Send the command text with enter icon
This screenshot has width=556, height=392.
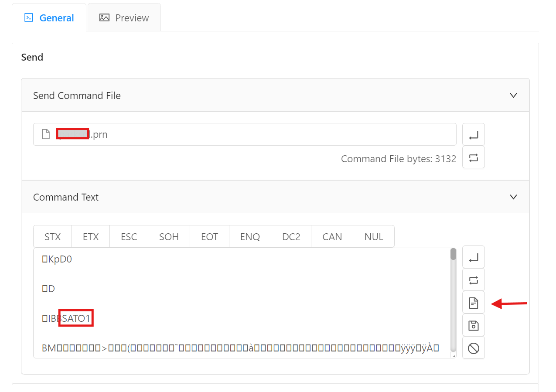(473, 257)
